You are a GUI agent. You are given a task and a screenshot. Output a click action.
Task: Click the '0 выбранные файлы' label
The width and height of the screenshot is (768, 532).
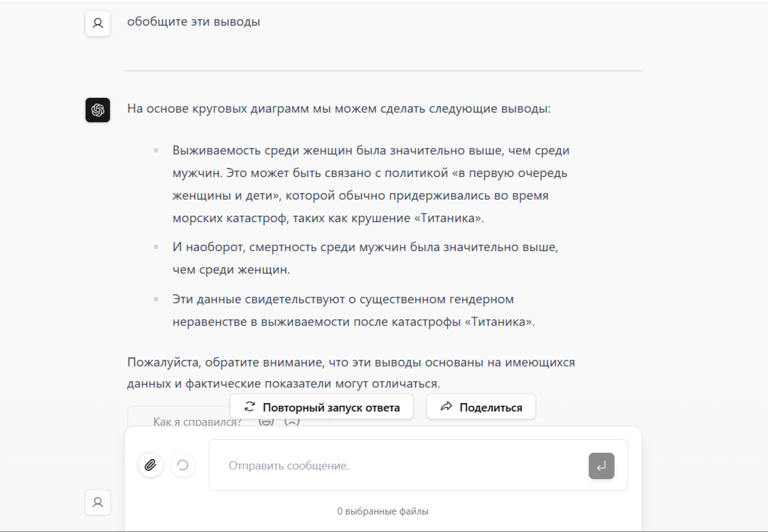383,511
